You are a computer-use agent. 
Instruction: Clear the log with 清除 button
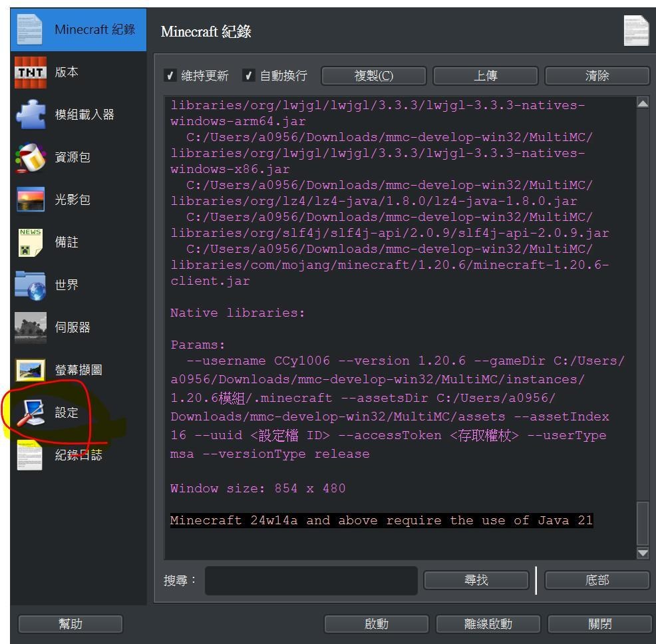tap(597, 76)
